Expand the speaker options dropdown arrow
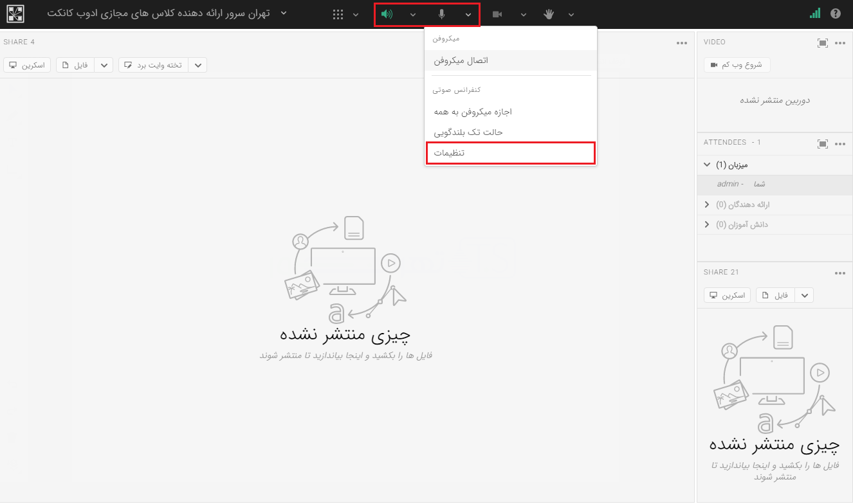Viewport: 853px width, 504px height. (413, 15)
